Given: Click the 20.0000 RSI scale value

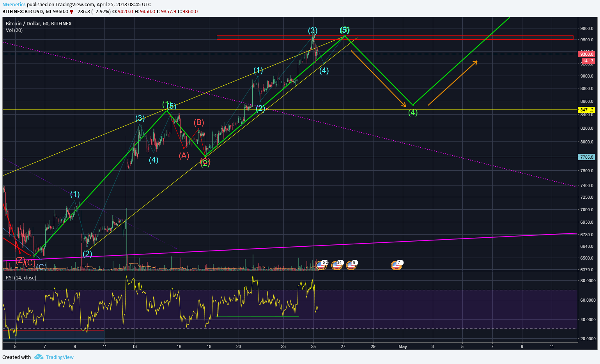Looking at the screenshot, I should coord(588,339).
